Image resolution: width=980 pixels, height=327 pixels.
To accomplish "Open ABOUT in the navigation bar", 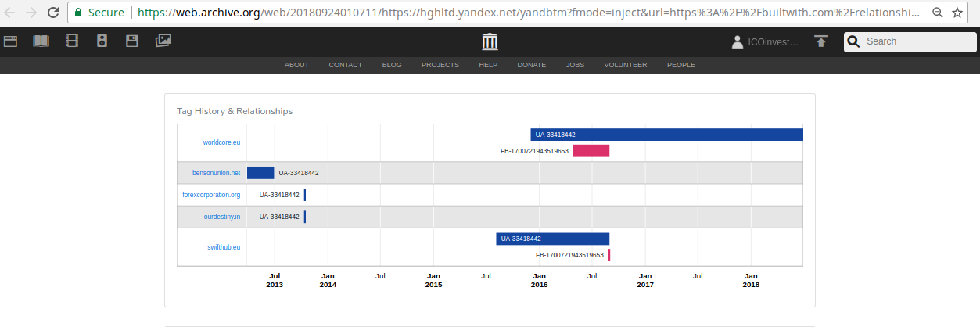I will click(x=296, y=65).
